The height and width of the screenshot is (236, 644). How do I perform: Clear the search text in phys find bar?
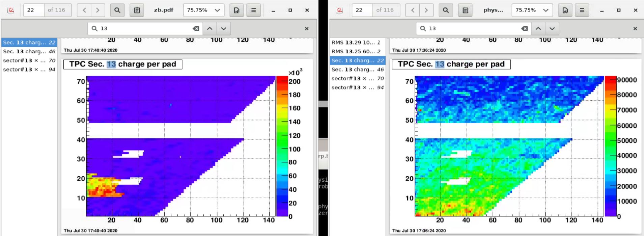[525, 29]
